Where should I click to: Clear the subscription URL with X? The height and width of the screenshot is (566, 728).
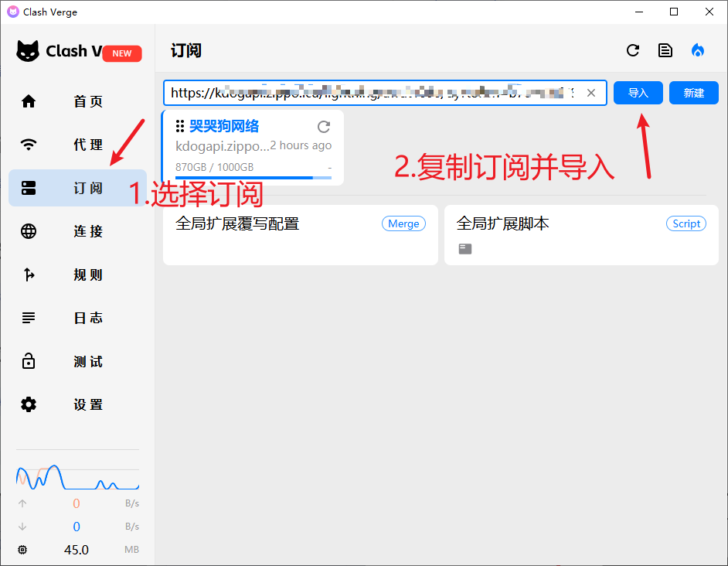(591, 93)
